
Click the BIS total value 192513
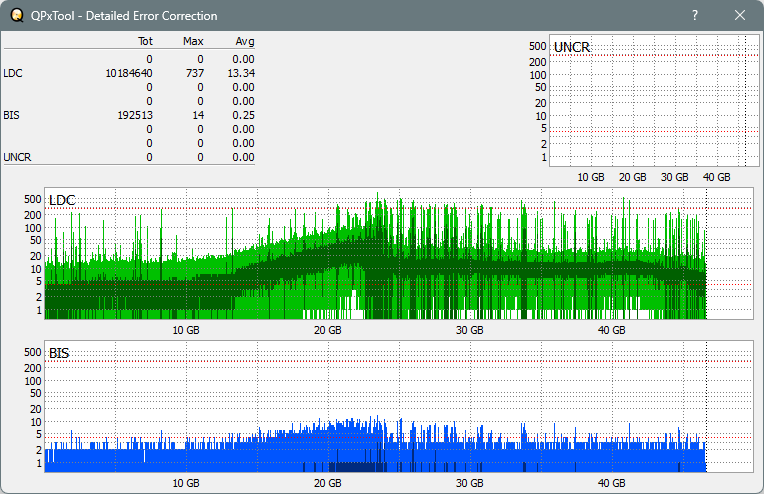134,115
